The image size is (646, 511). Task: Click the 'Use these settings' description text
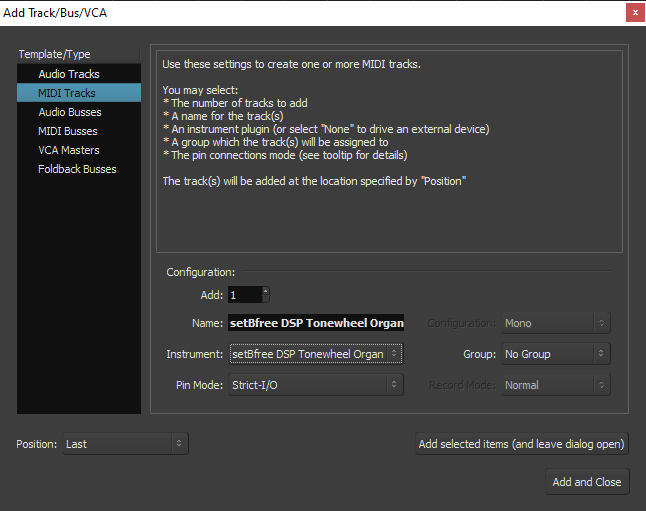(291, 64)
